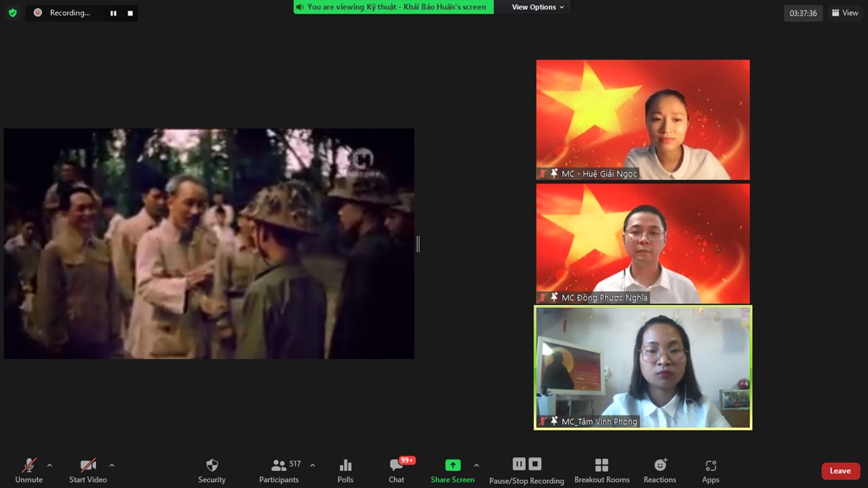Click the green screen-viewing banner
Image resolution: width=868 pixels, height=488 pixels.
click(393, 7)
